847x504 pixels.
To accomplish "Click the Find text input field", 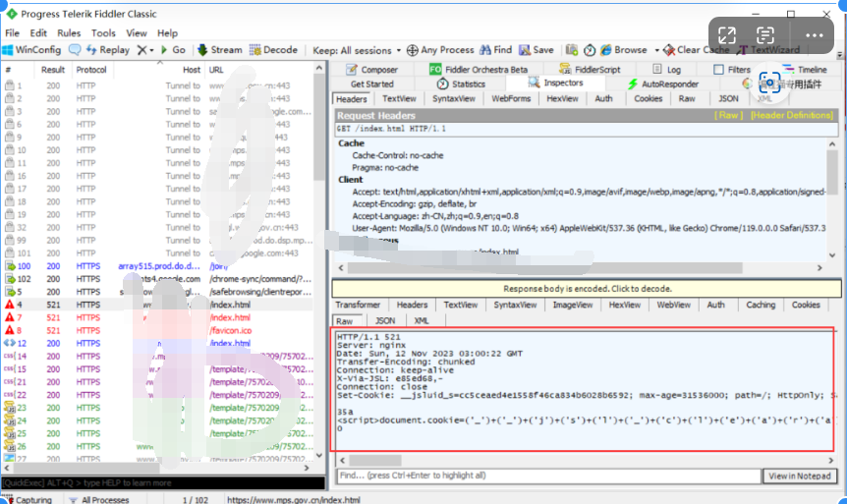I will coord(548,476).
